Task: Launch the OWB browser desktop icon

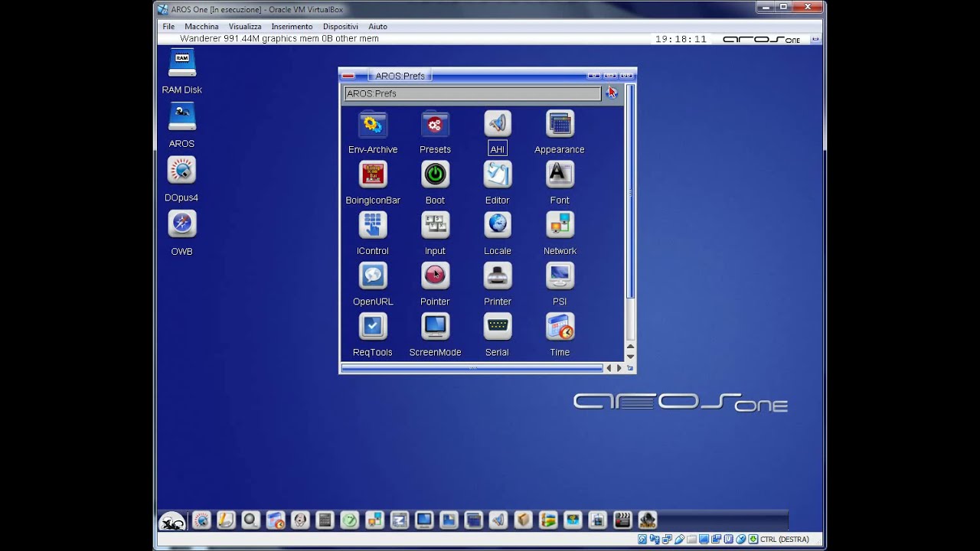Action: (x=181, y=224)
